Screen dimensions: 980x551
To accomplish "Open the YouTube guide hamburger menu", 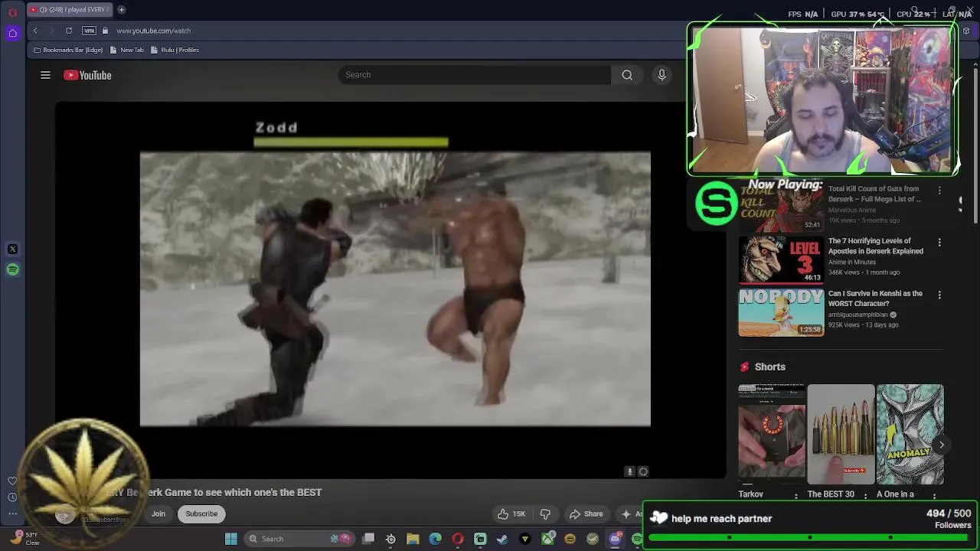I will coord(45,75).
